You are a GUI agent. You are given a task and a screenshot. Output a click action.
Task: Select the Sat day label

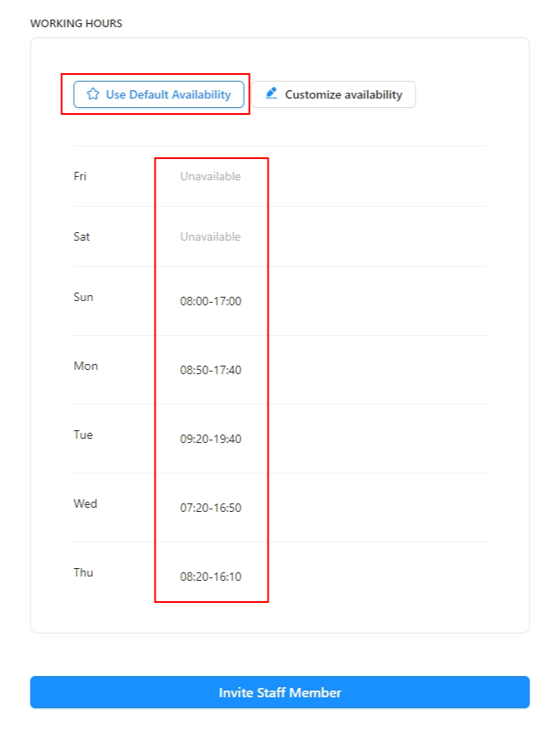(82, 236)
